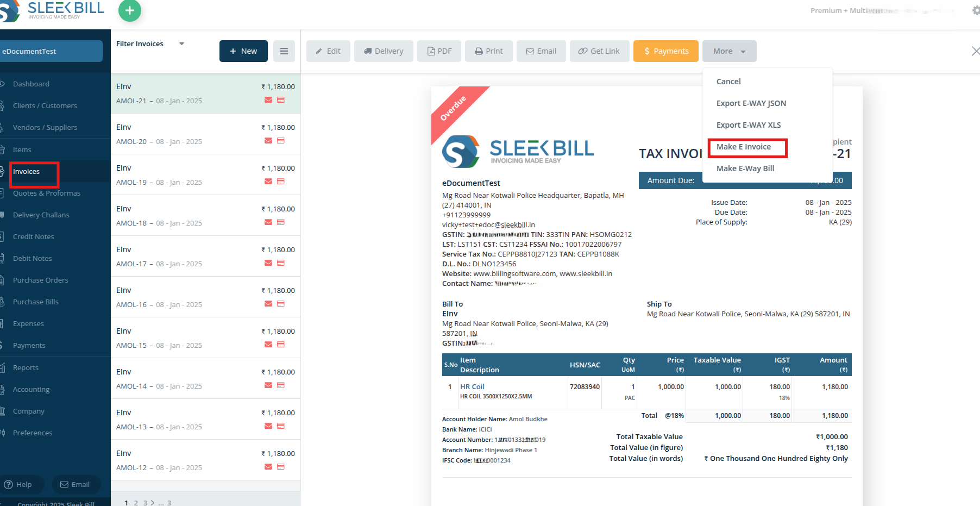This screenshot has width=980, height=506.
Task: Select Make E Invoice menu entry
Action: coord(744,147)
